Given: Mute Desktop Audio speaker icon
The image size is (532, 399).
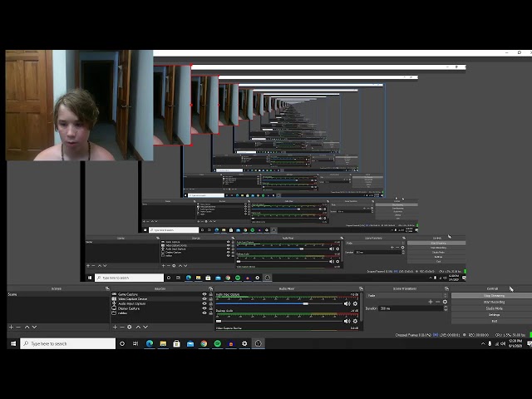Looking at the screenshot, I should pyautogui.click(x=347, y=321).
